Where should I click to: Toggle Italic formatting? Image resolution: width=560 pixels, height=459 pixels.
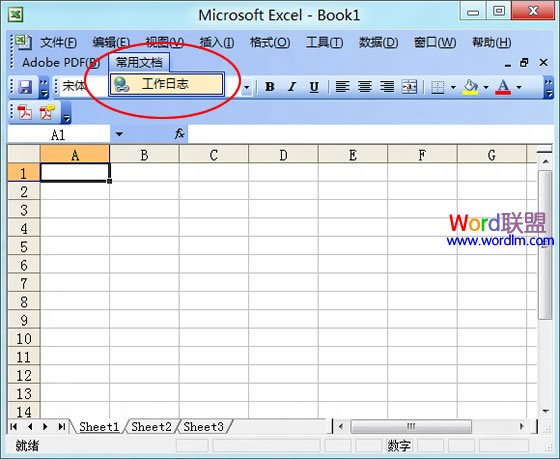click(292, 86)
